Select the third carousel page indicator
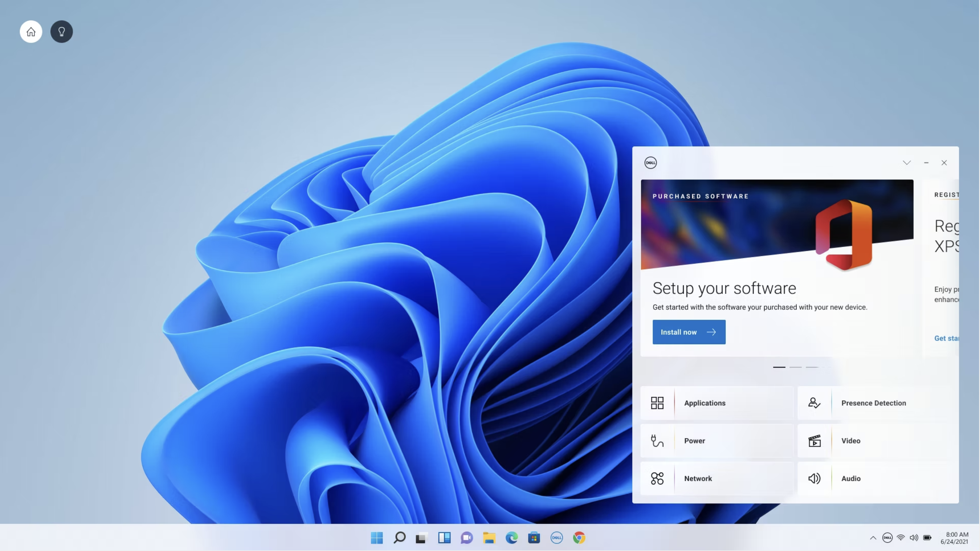The height and width of the screenshot is (551, 980). pyautogui.click(x=812, y=367)
